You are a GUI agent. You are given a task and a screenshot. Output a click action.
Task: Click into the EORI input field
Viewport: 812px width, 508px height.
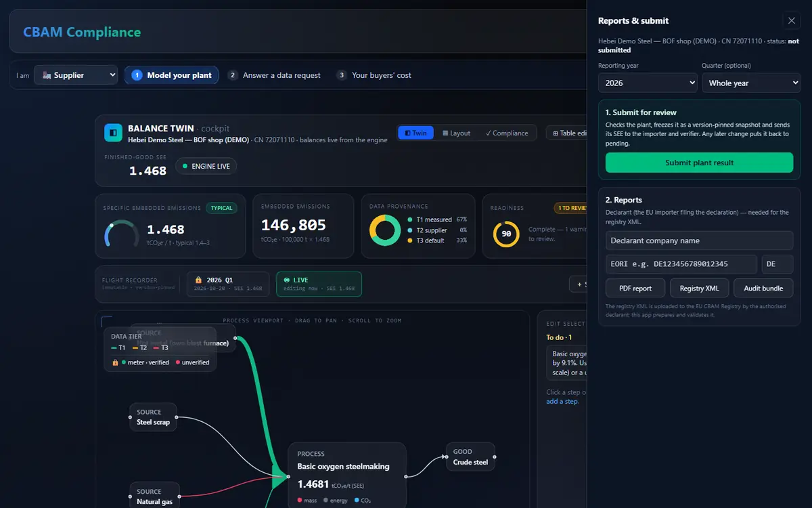click(681, 264)
